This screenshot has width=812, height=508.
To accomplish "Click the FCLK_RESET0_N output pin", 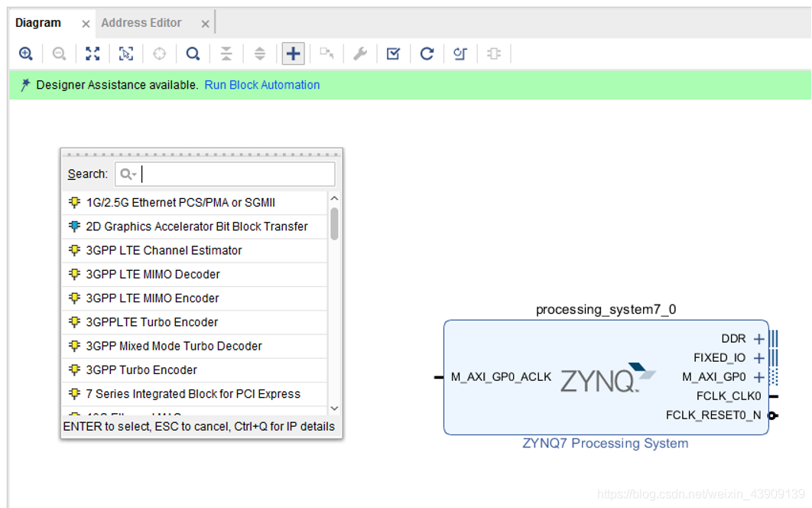I will tap(773, 415).
